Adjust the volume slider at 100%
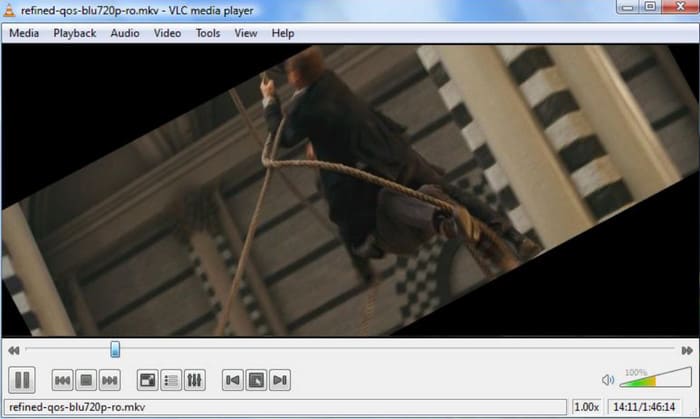 point(655,378)
